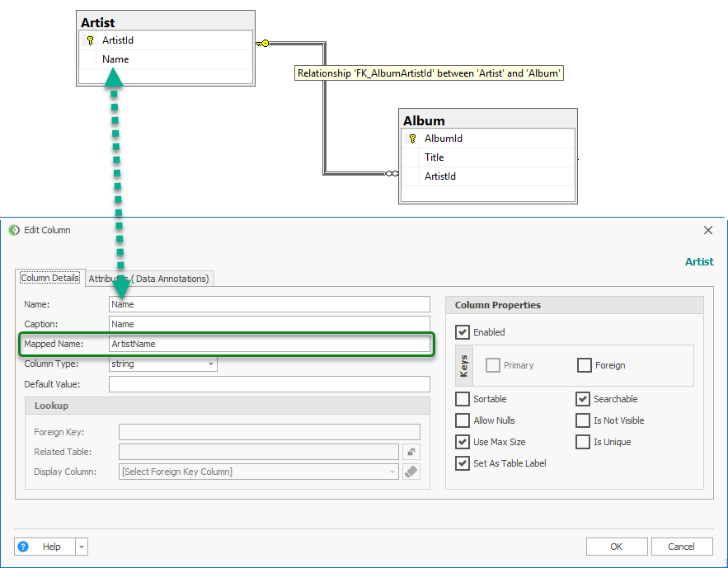Screen dimensions: 728x568
Task: Click into the Caption input field
Action: coord(270,324)
